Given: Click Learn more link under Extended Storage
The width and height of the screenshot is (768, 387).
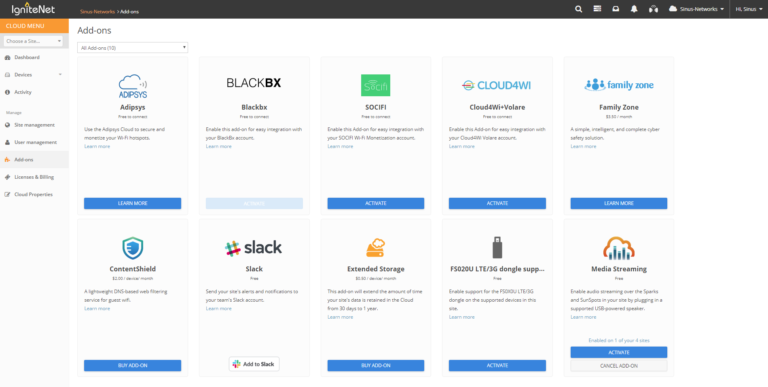Looking at the screenshot, I should (340, 317).
